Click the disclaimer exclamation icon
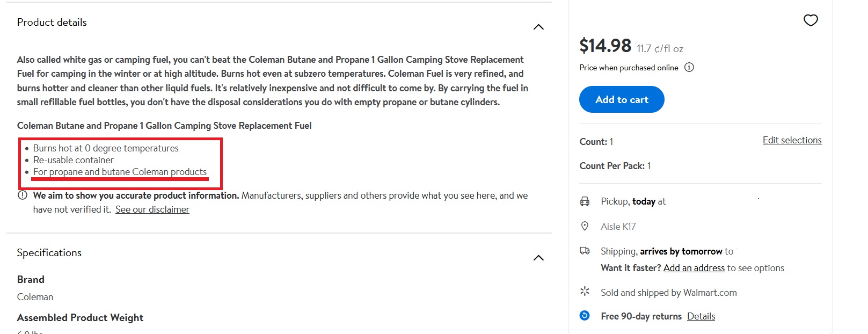 [23, 195]
